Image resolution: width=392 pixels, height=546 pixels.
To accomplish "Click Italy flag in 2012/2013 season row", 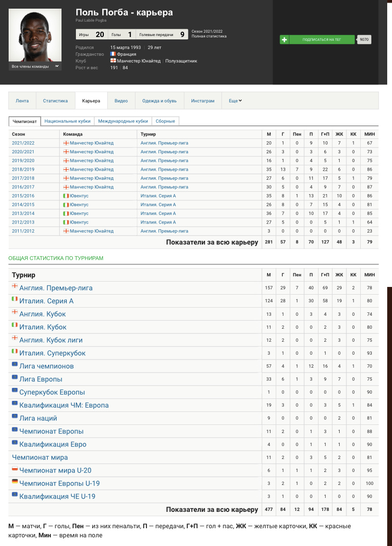I will click(x=66, y=222).
